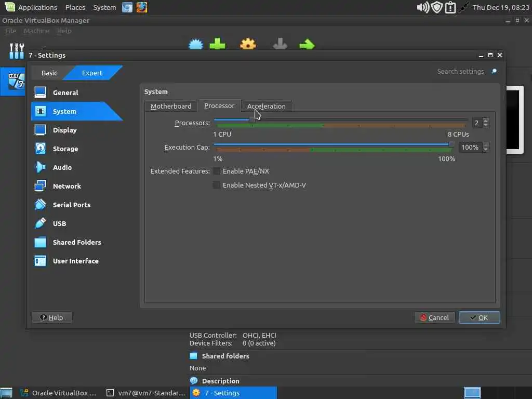
Task: Switch to the Motherboard tab
Action: pyautogui.click(x=171, y=106)
